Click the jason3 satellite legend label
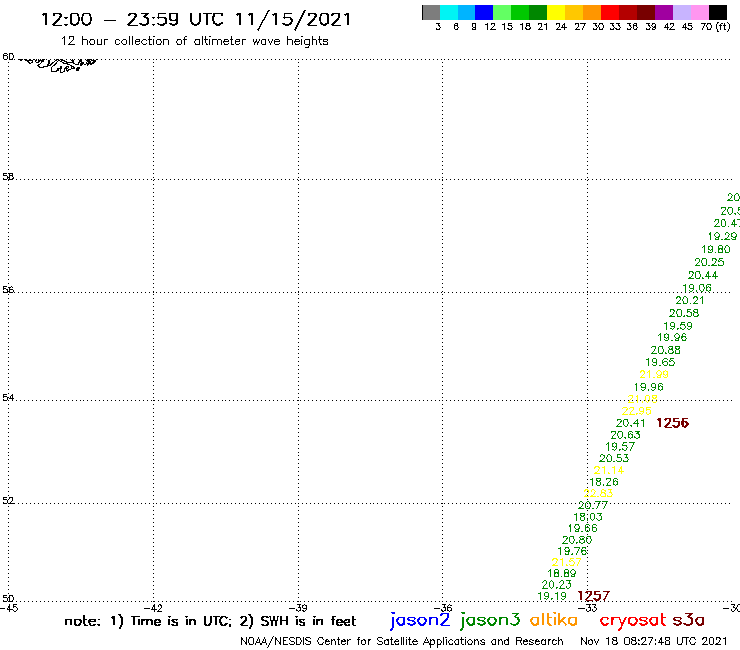 [490, 620]
